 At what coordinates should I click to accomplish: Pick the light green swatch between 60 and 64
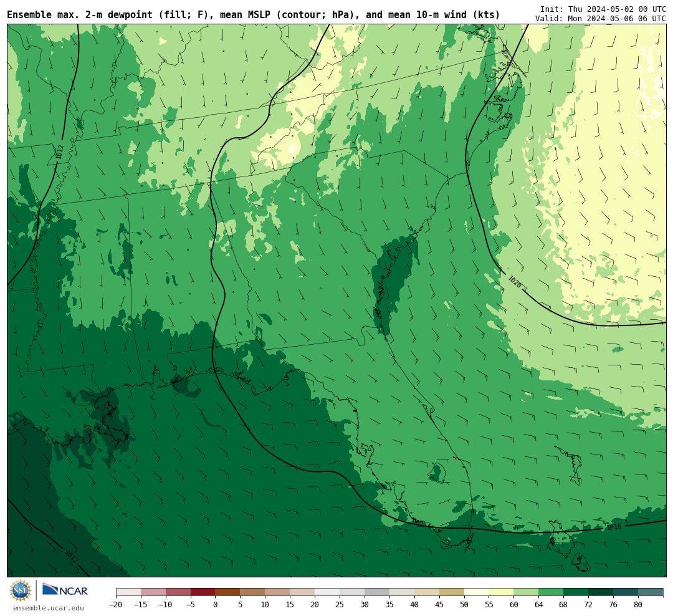point(527,592)
